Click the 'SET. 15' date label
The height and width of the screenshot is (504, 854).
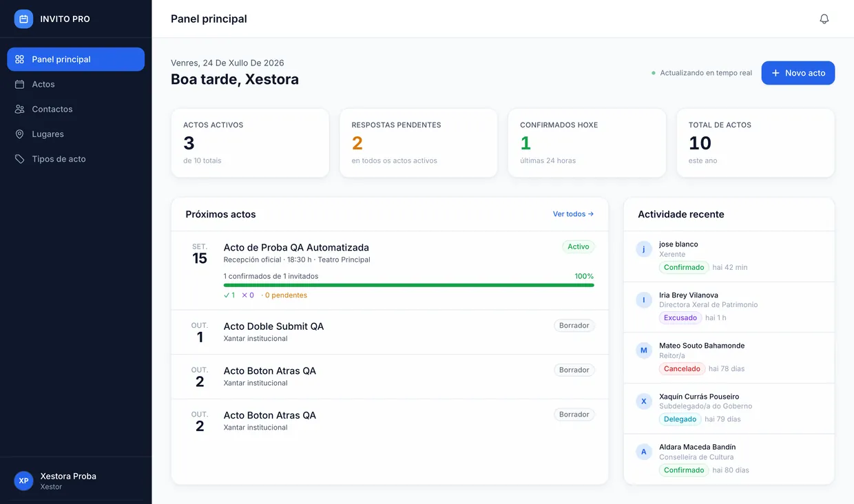pos(200,253)
